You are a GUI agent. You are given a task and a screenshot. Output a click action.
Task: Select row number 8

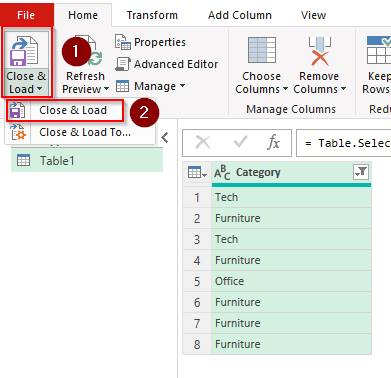point(197,344)
